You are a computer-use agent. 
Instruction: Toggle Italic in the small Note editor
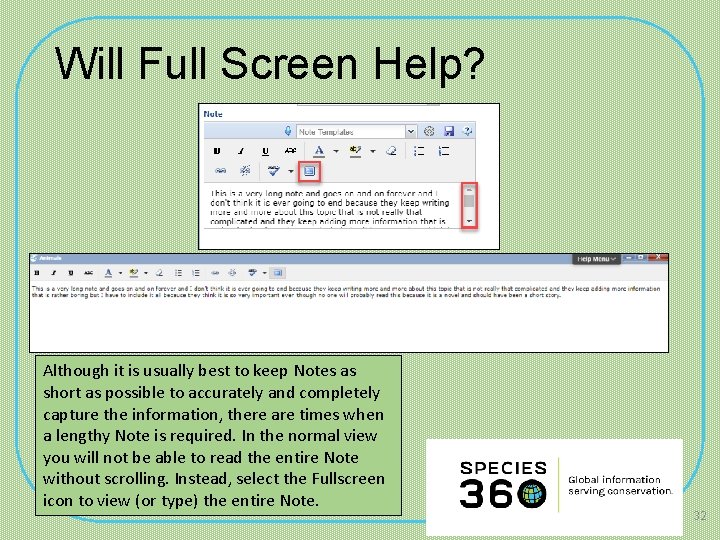[241, 151]
